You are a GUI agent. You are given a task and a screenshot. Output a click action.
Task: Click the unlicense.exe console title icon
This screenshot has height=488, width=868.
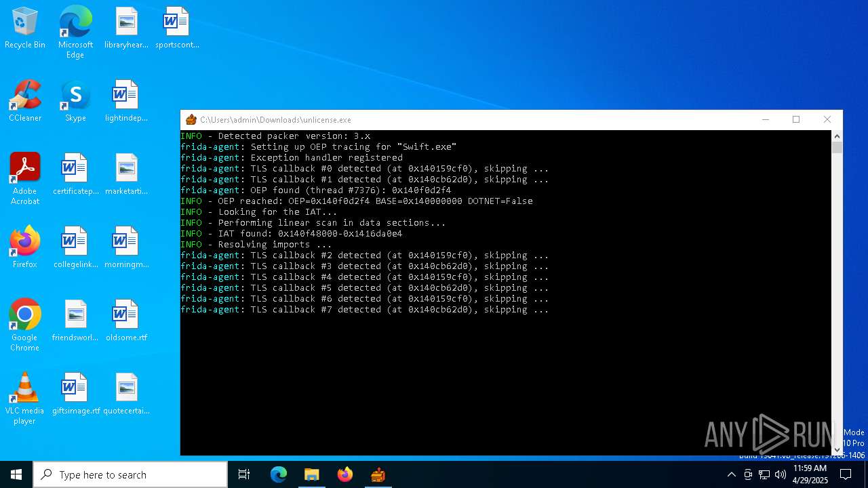click(191, 120)
